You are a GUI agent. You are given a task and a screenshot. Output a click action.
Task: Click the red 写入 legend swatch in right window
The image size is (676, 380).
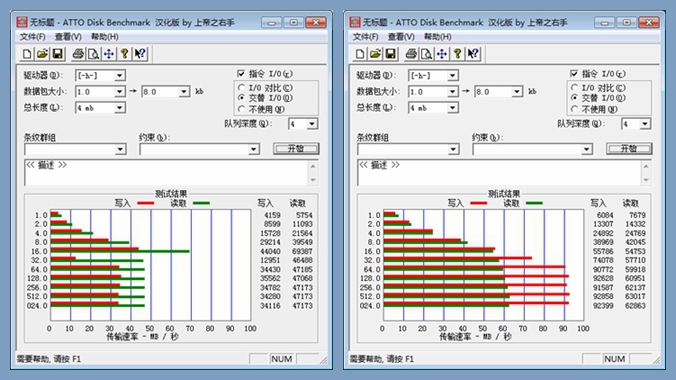click(x=479, y=203)
